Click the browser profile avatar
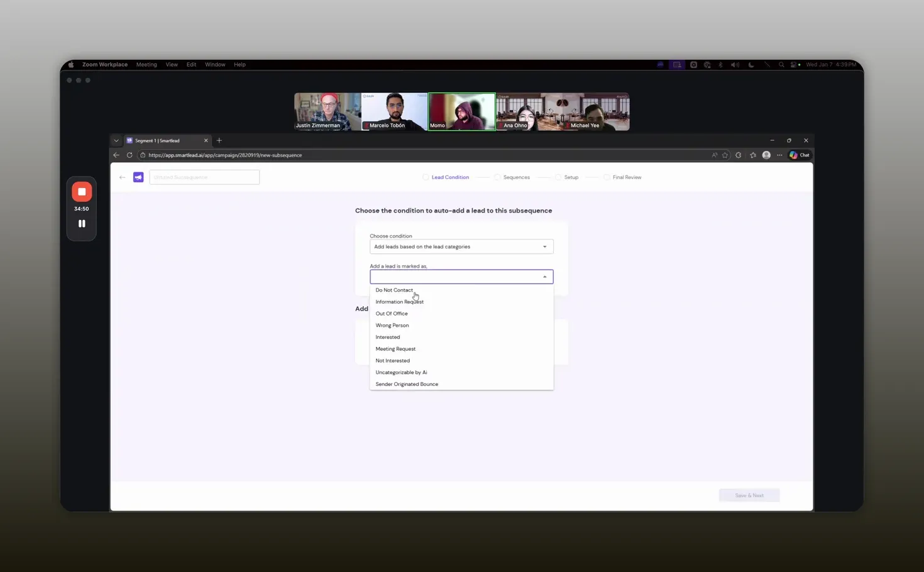Viewport: 924px width, 572px height. tap(766, 155)
